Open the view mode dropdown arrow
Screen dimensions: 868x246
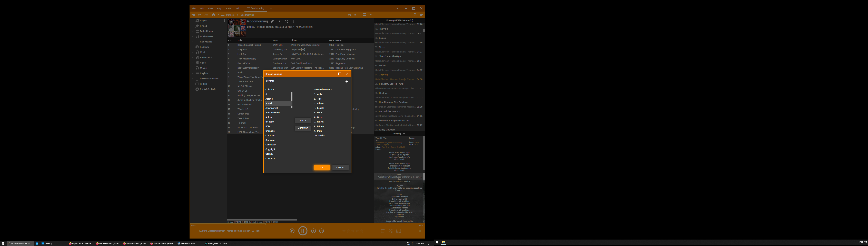pyautogui.click(x=371, y=15)
